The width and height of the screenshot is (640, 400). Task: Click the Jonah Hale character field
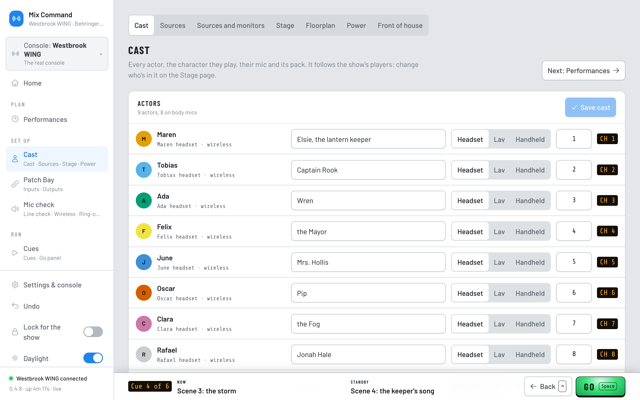pyautogui.click(x=368, y=355)
